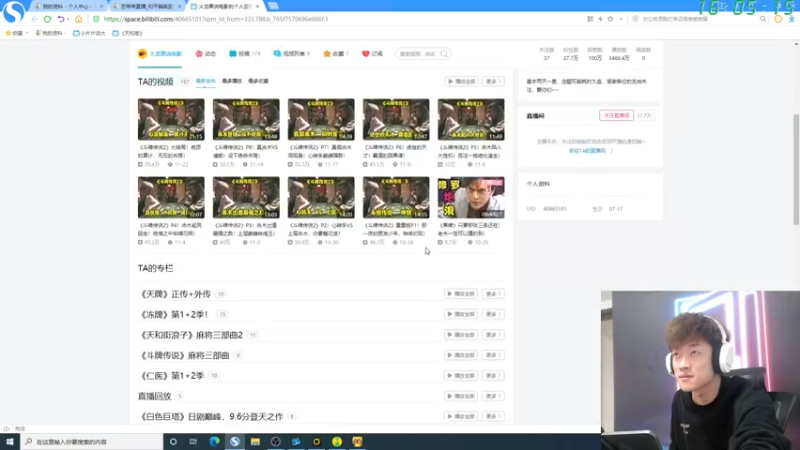Expand 更多 for 《天和街浪子》麻将三部曲2

click(x=493, y=335)
